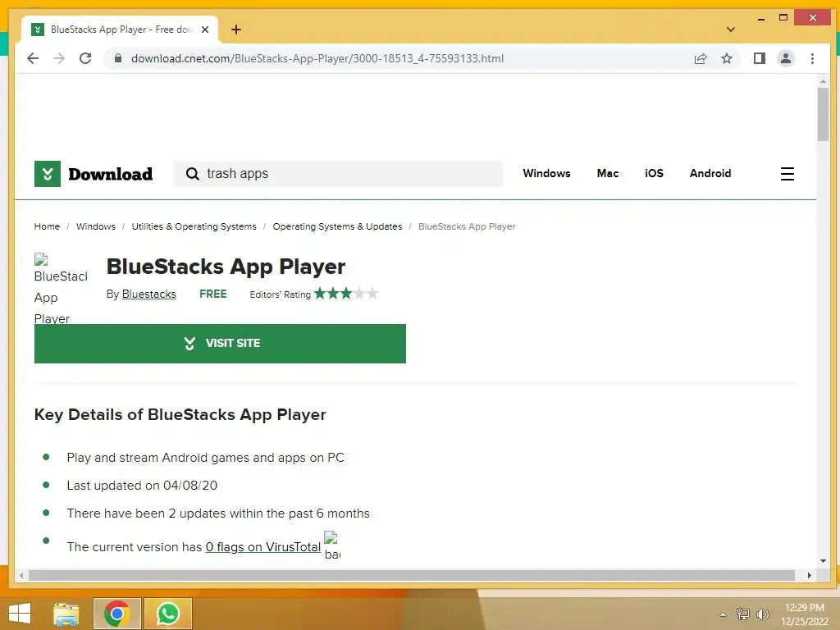Image resolution: width=840 pixels, height=630 pixels.
Task: Open a new tab with the plus button
Action: click(236, 30)
